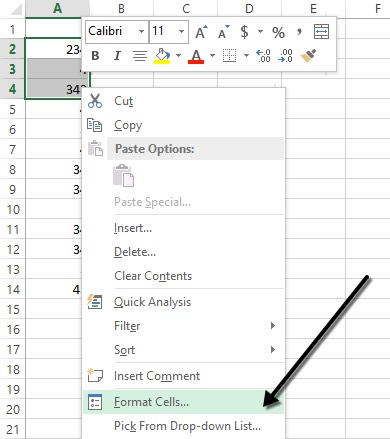
Task: Click the Comma Style icon
Action: (x=299, y=32)
